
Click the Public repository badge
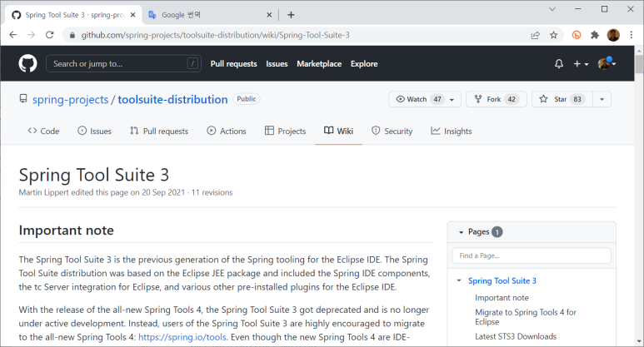(247, 99)
